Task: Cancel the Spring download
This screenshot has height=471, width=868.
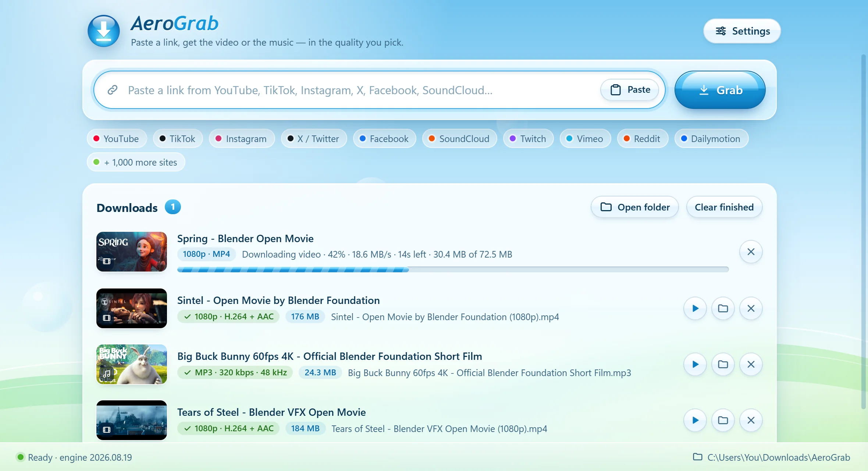Action: point(751,252)
